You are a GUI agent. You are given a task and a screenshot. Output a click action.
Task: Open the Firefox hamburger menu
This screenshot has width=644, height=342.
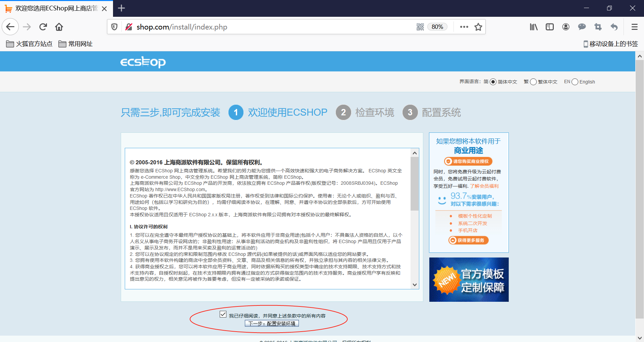(x=635, y=27)
